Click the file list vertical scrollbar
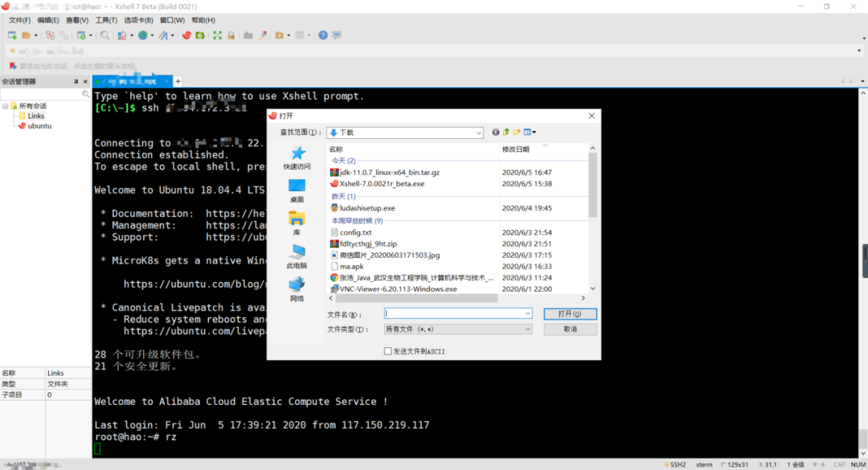The width and height of the screenshot is (868, 470). [593, 186]
